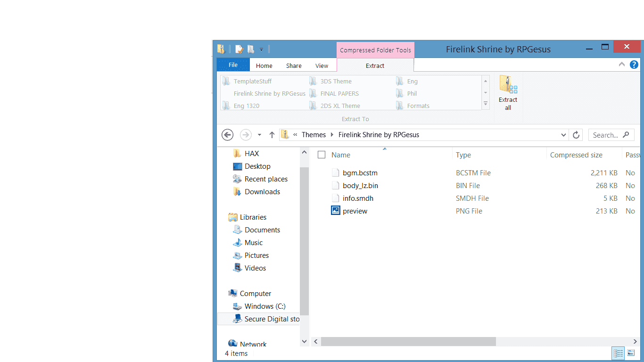Switch to the Home ribbon tab
This screenshot has height=362, width=644.
(x=264, y=66)
